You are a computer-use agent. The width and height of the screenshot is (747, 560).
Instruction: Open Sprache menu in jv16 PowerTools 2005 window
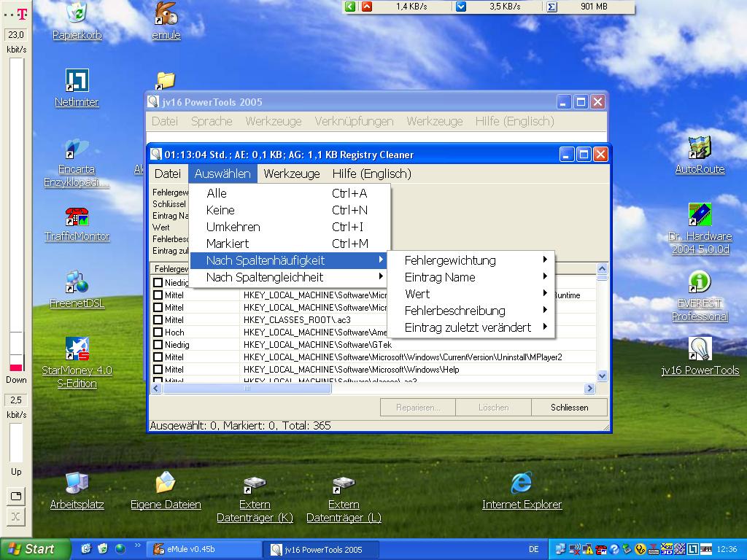[x=212, y=122]
